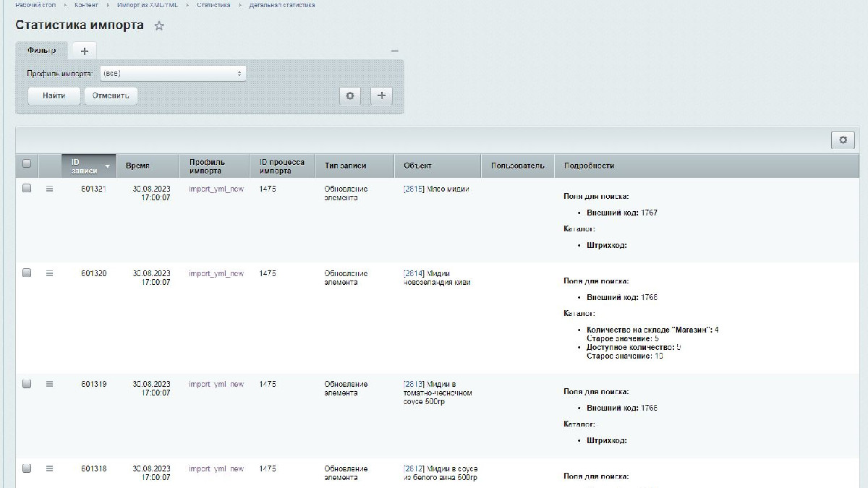This screenshot has width=868, height=488.
Task: Check the box for record 601319
Action: [x=27, y=384]
